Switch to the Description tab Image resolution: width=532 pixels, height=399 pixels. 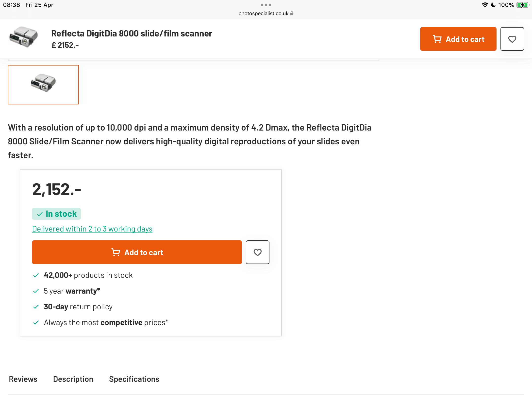[73, 379]
